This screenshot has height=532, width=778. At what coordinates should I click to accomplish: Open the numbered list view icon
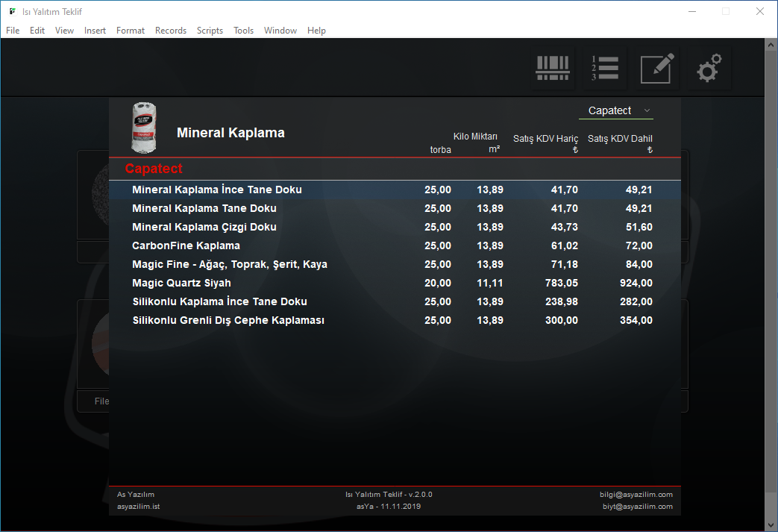coord(604,68)
